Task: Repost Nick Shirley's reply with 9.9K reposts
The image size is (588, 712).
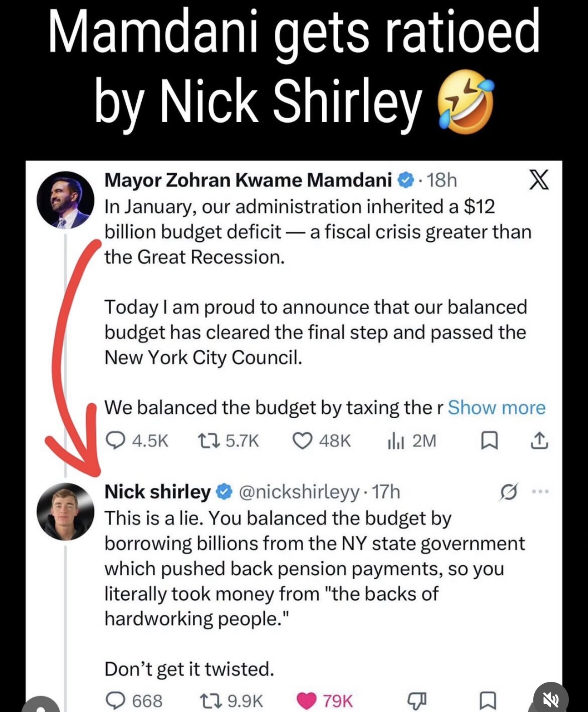Action: (232, 701)
